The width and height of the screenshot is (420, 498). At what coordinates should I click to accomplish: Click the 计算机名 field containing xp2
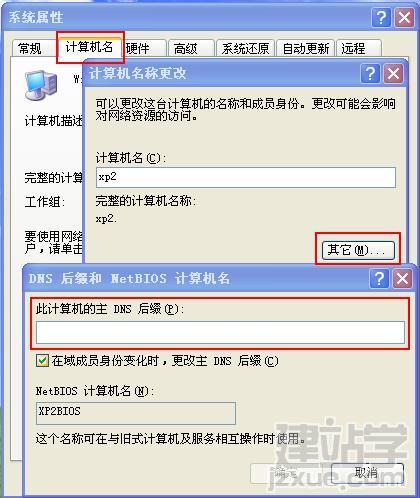point(246,177)
